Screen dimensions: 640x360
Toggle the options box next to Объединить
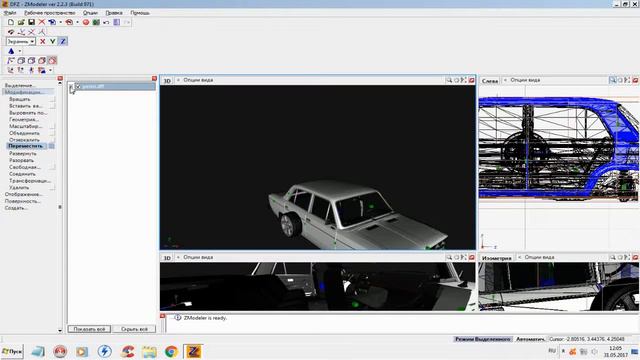(x=52, y=133)
